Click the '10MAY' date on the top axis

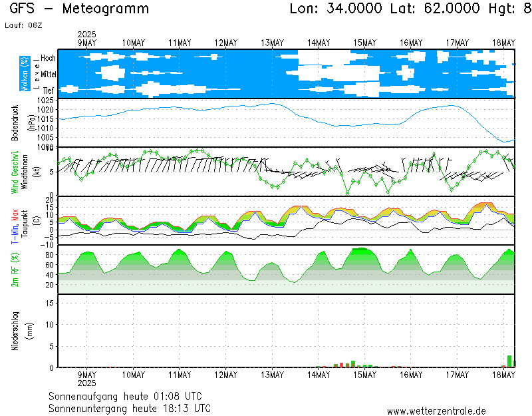(134, 43)
